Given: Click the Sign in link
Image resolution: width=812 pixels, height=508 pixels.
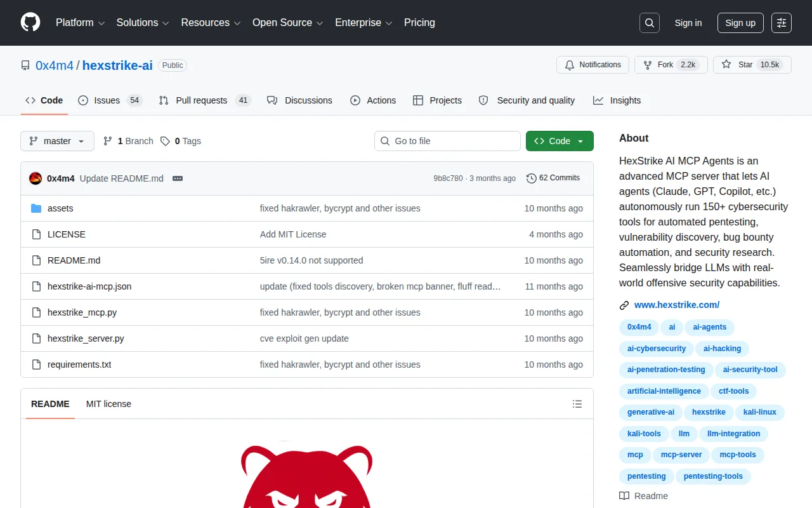Looking at the screenshot, I should [688, 23].
